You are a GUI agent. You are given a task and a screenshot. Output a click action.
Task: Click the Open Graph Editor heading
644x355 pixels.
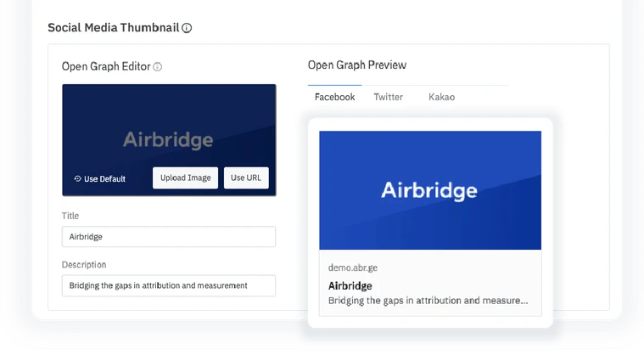[x=106, y=66]
